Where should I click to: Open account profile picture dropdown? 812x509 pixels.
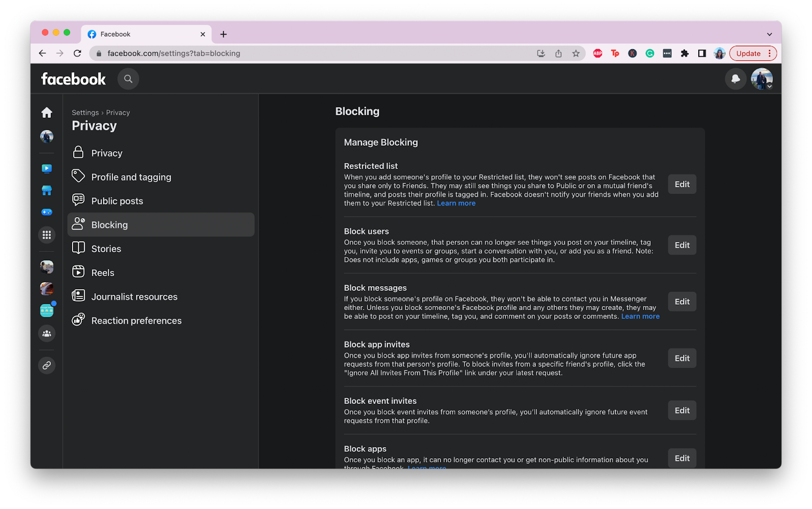[762, 79]
